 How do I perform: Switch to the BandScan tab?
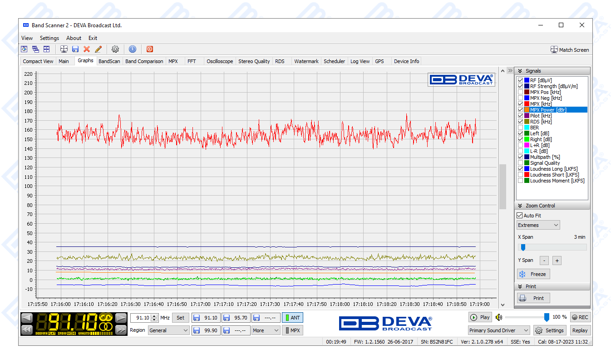click(x=109, y=61)
